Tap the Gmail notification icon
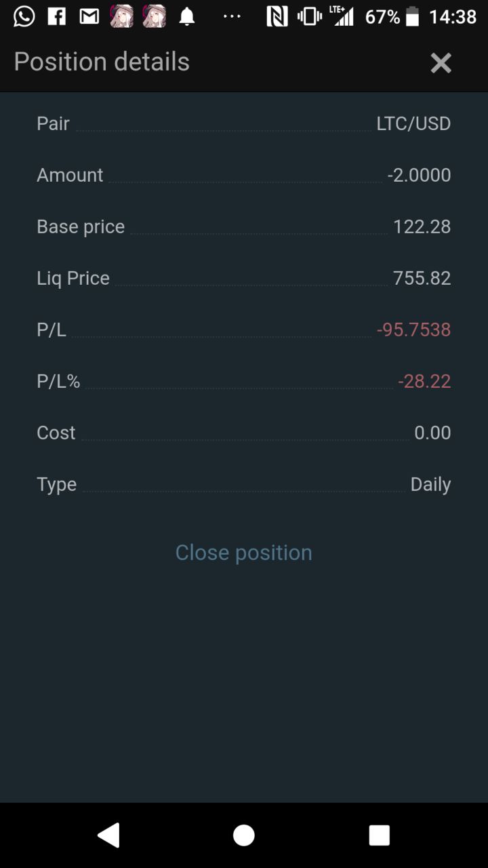The image size is (488, 868). click(x=89, y=16)
